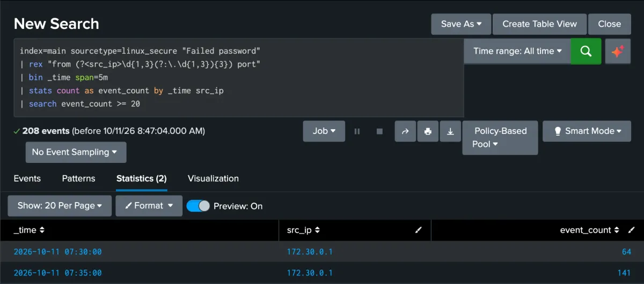Click the 208 events status text
The image size is (644, 284).
pos(46,131)
